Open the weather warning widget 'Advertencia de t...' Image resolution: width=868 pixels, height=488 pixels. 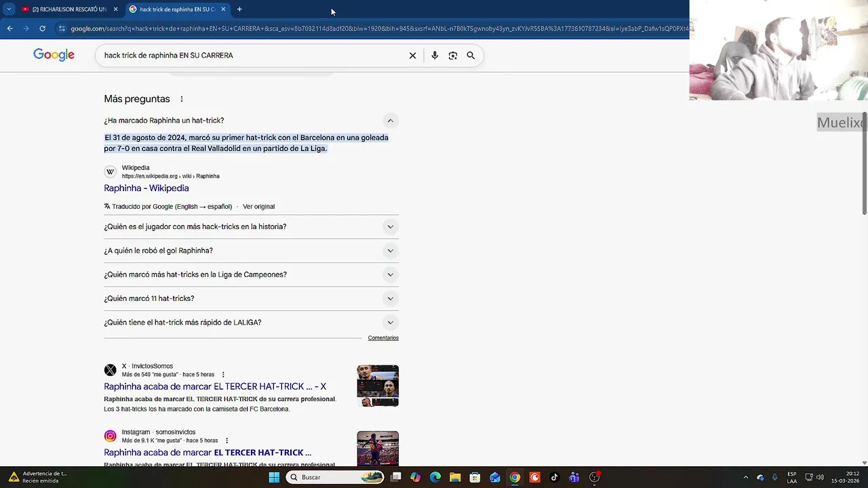[39, 477]
